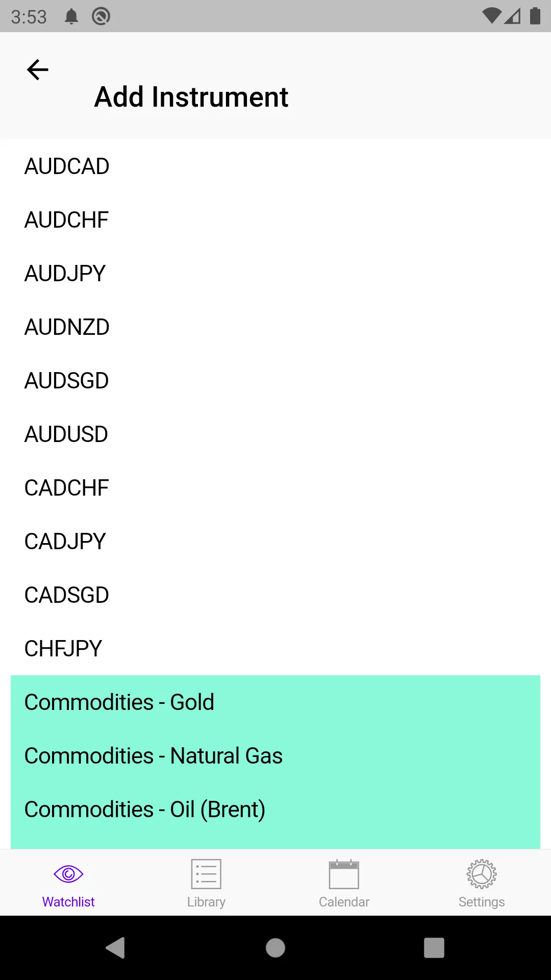Select the AUDCAD instrument
Viewport: 551px width, 980px height.
coord(67,166)
